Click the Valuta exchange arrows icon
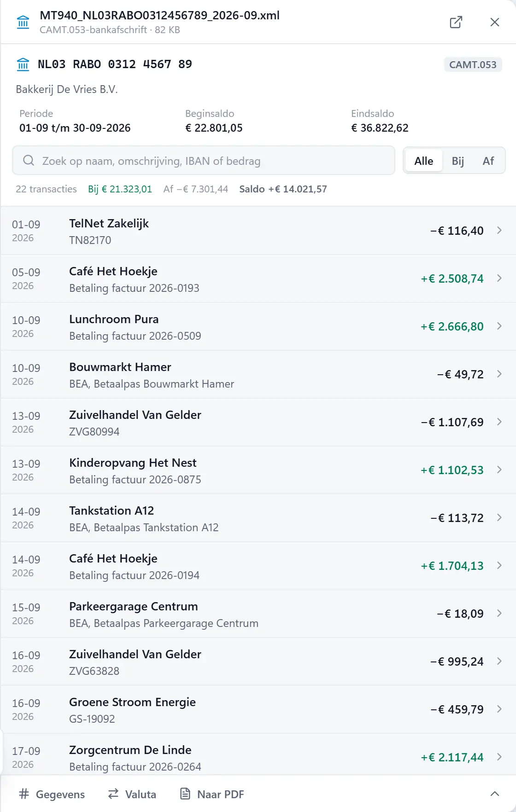Image resolution: width=516 pixels, height=812 pixels. tap(113, 794)
